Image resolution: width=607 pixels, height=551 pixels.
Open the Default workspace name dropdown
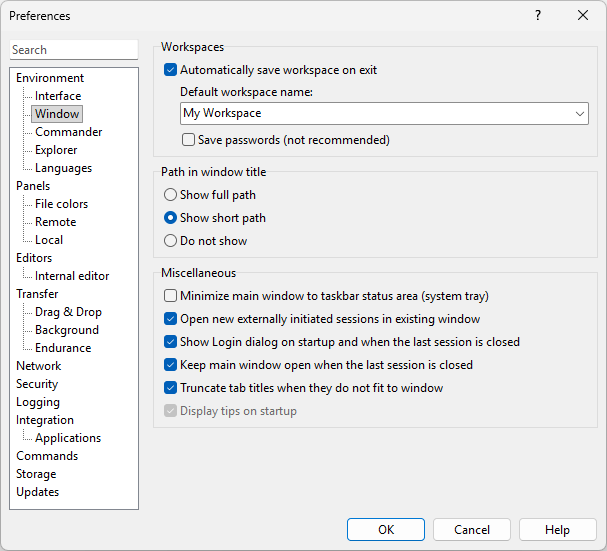click(580, 114)
